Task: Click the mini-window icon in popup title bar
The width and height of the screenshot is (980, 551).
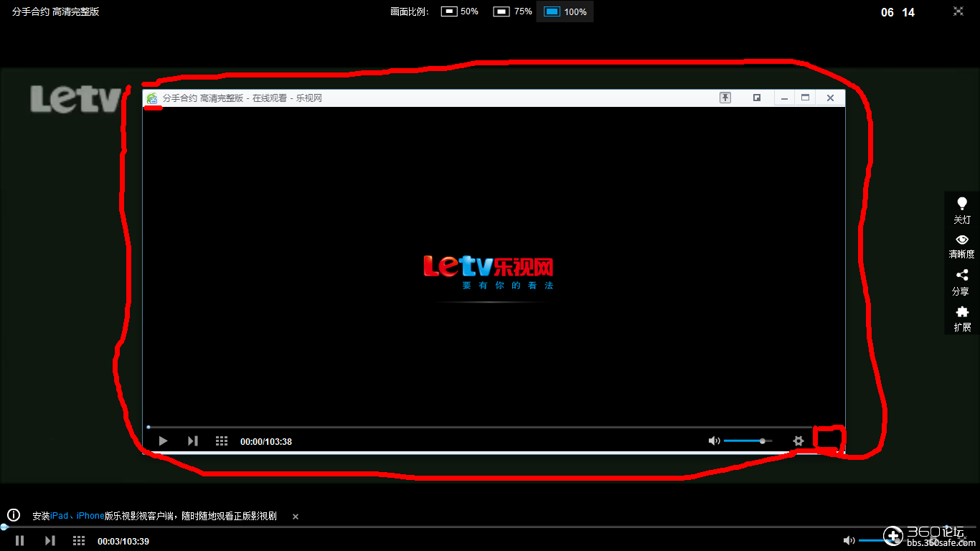Action: pyautogui.click(x=756, y=98)
